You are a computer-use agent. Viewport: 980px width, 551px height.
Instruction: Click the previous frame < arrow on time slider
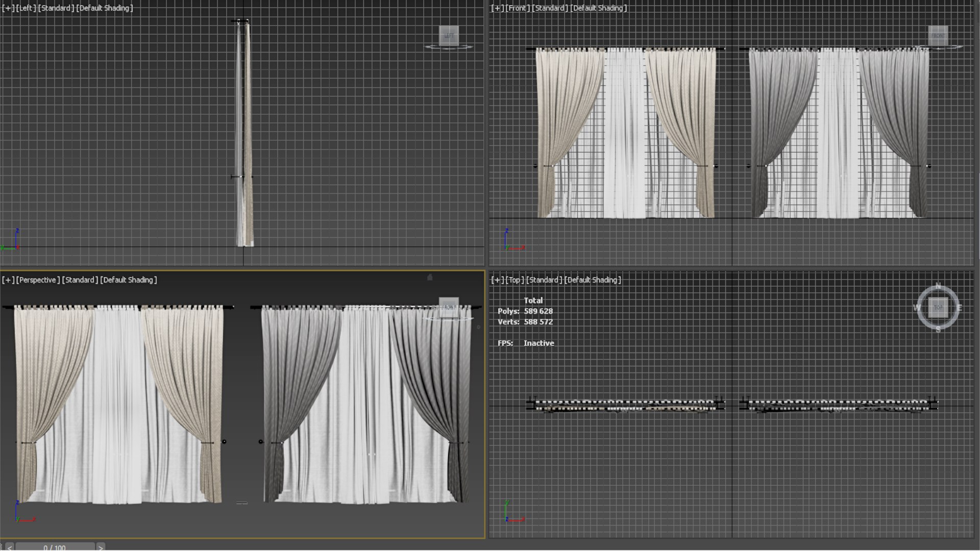click(9, 547)
